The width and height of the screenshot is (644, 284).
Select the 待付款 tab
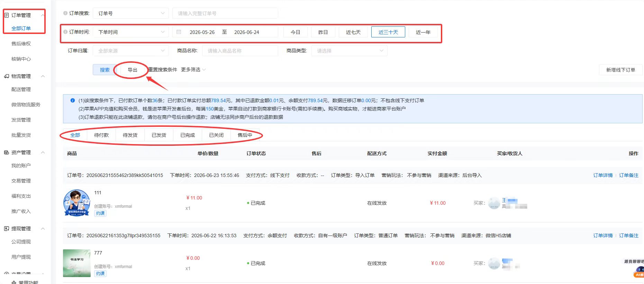(101, 135)
